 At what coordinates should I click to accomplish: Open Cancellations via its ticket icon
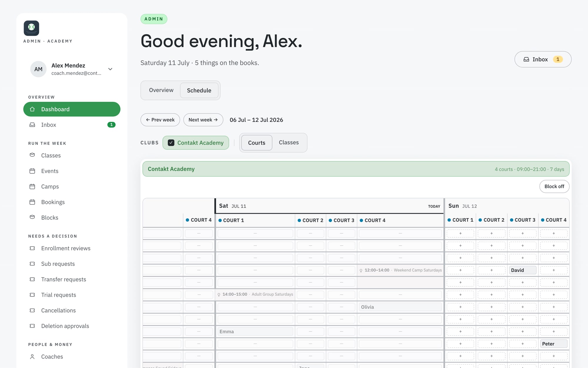tap(32, 310)
